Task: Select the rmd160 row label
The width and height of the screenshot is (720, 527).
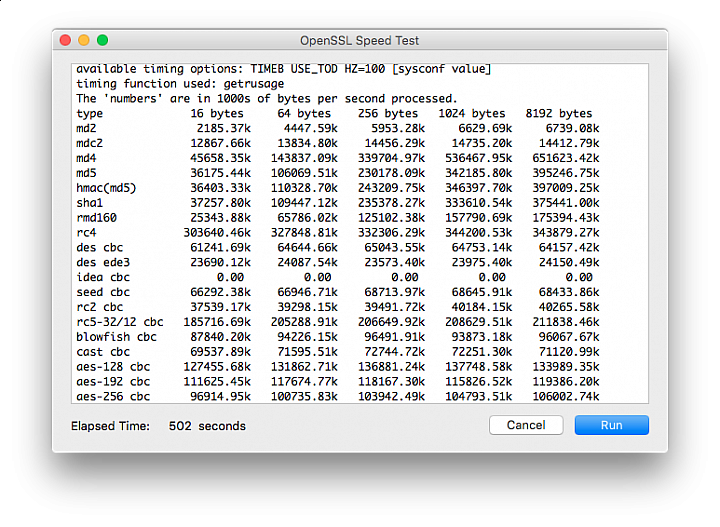Action: click(96, 218)
